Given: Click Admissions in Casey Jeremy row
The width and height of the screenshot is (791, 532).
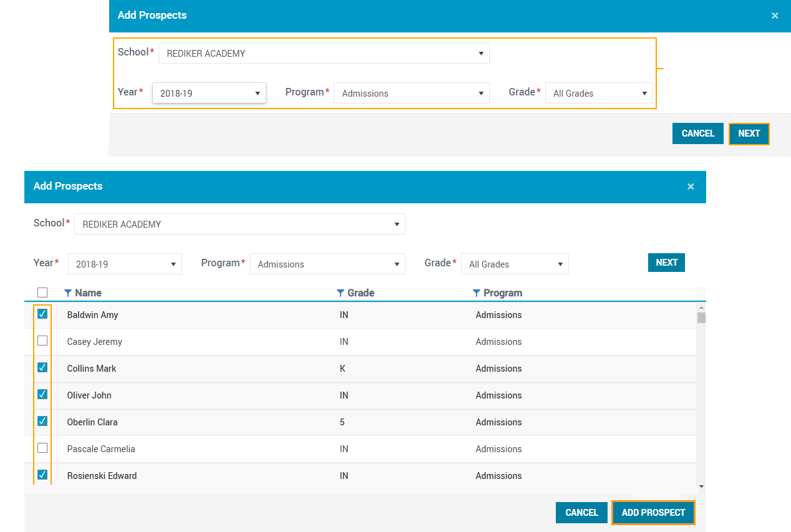Looking at the screenshot, I should click(x=498, y=342).
